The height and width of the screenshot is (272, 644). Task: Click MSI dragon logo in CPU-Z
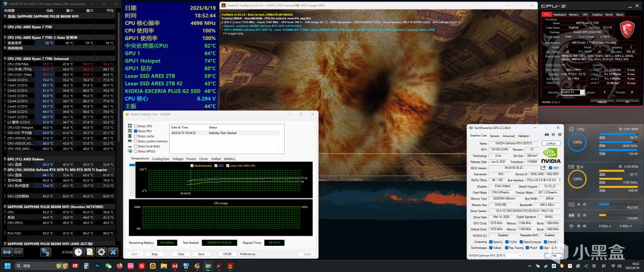pos(627,29)
